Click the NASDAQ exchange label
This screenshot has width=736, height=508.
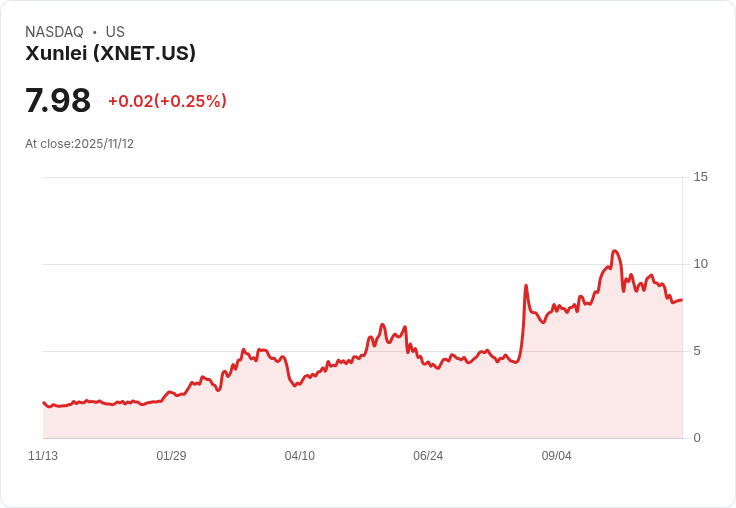[x=54, y=32]
